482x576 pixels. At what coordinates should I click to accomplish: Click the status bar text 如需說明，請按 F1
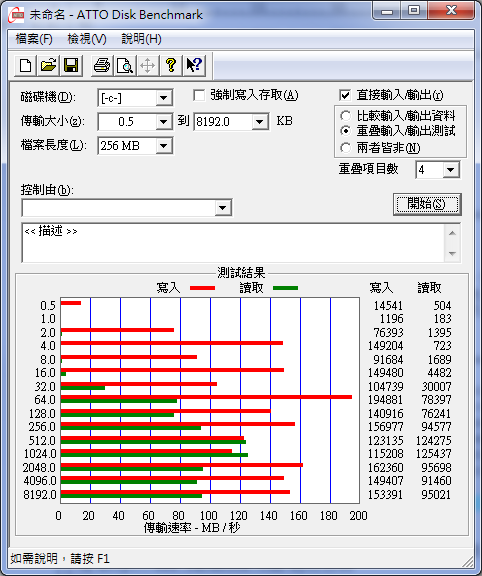coord(60,559)
